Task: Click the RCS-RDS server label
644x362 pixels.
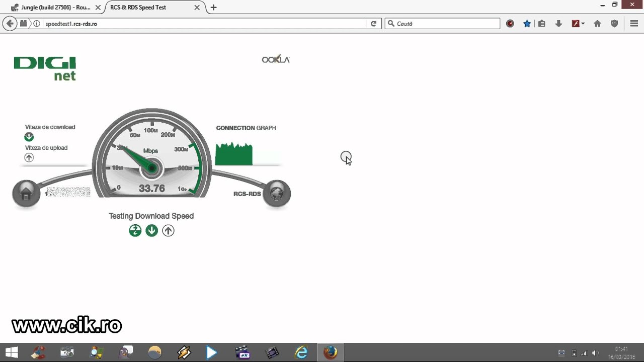Action: pyautogui.click(x=247, y=194)
